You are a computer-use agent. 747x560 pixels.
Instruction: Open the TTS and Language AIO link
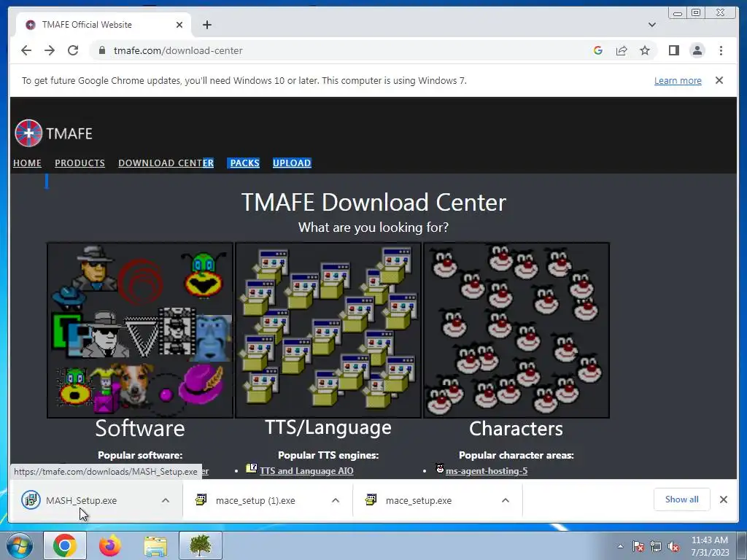(306, 471)
